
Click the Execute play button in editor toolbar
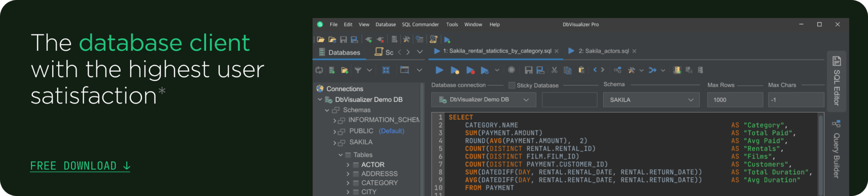click(x=440, y=70)
